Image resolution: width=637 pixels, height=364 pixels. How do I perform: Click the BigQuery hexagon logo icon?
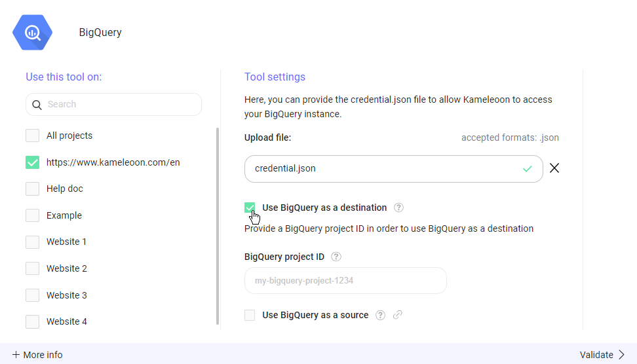click(32, 32)
